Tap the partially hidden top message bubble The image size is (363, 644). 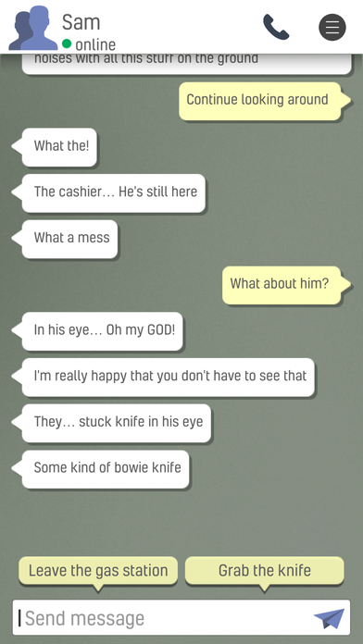pyautogui.click(x=187, y=64)
